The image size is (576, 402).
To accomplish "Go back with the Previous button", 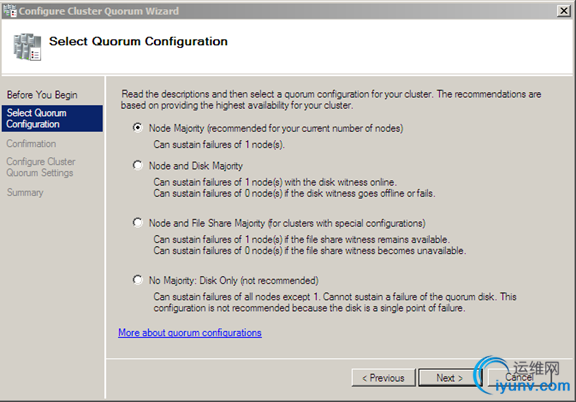I will [x=384, y=378].
